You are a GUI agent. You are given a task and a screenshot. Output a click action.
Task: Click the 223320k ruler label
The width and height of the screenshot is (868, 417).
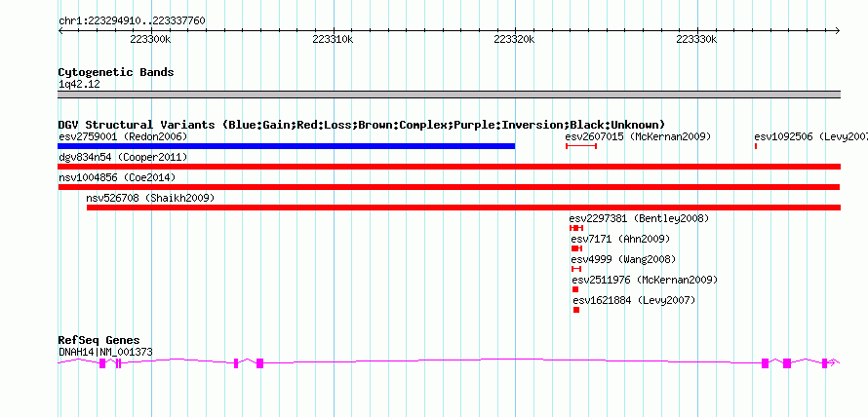point(515,40)
